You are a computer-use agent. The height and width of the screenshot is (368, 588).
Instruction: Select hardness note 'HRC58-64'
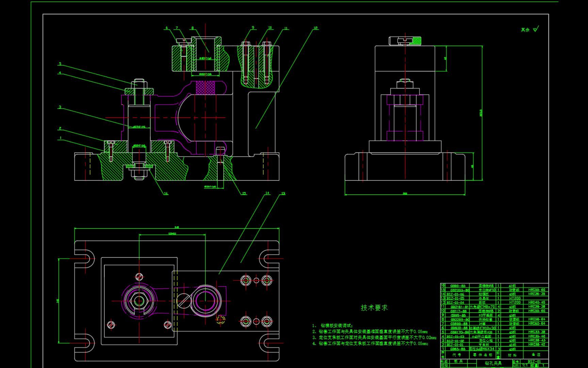tap(537, 319)
